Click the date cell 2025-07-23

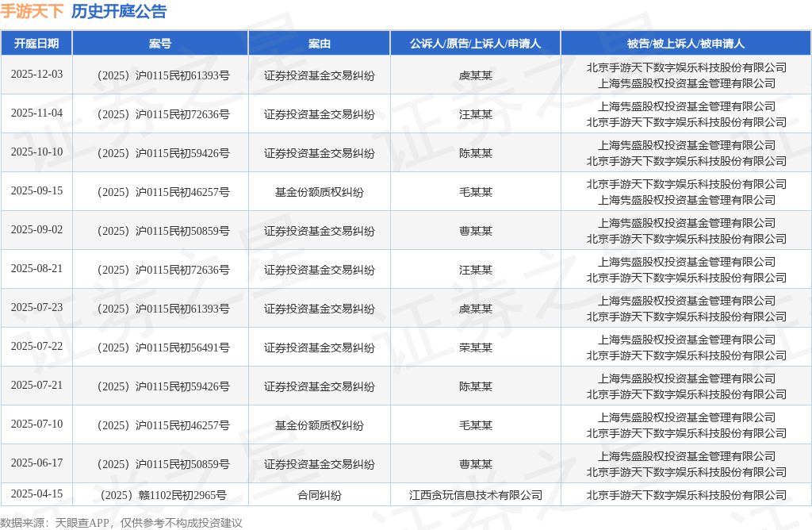tap(36, 307)
